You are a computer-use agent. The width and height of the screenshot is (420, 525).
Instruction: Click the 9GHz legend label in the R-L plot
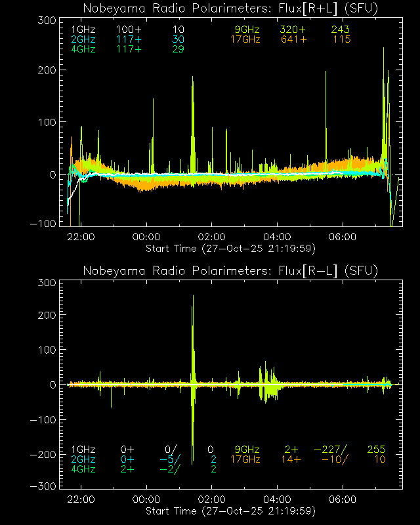pyautogui.click(x=247, y=450)
